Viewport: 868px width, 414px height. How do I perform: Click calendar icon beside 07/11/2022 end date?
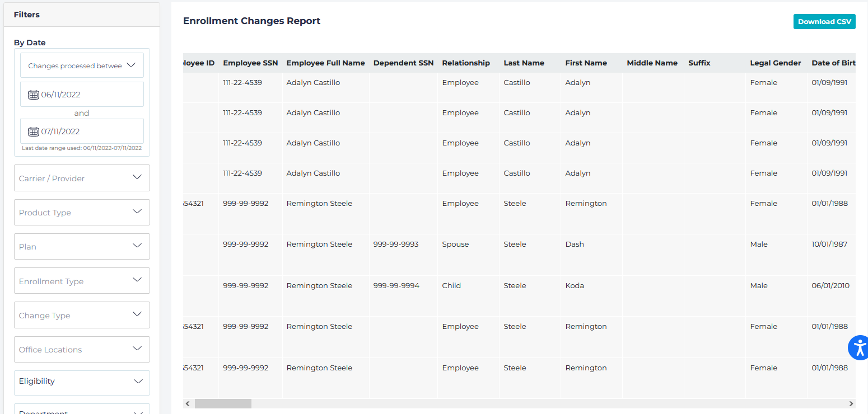pyautogui.click(x=34, y=131)
